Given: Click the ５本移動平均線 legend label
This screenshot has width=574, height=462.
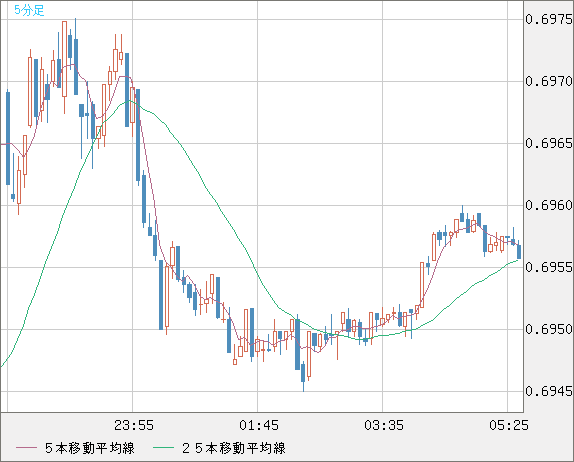Looking at the screenshot, I should click(90, 448).
